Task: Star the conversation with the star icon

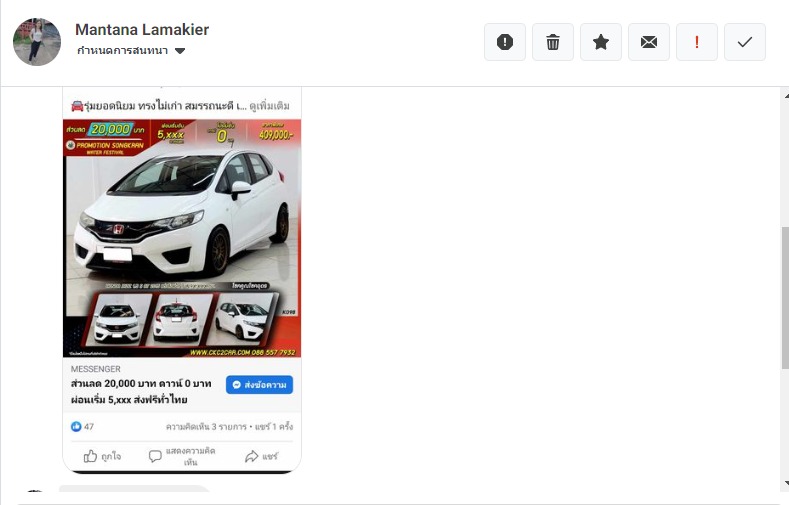Action: [601, 42]
